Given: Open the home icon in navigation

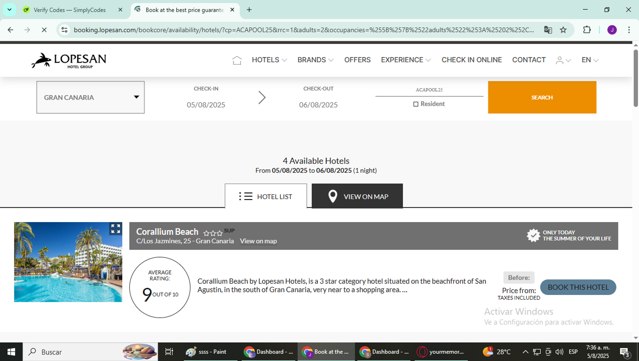Looking at the screenshot, I should click(237, 60).
